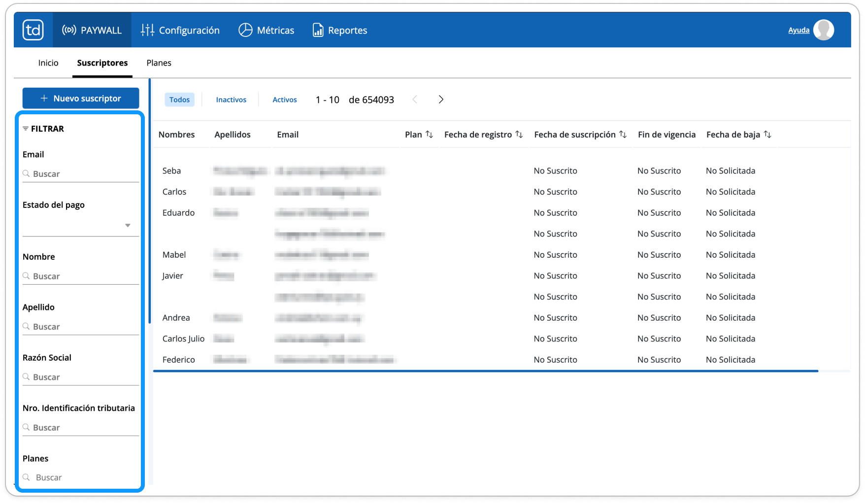Select the row for Mabel

pyautogui.click(x=501, y=255)
